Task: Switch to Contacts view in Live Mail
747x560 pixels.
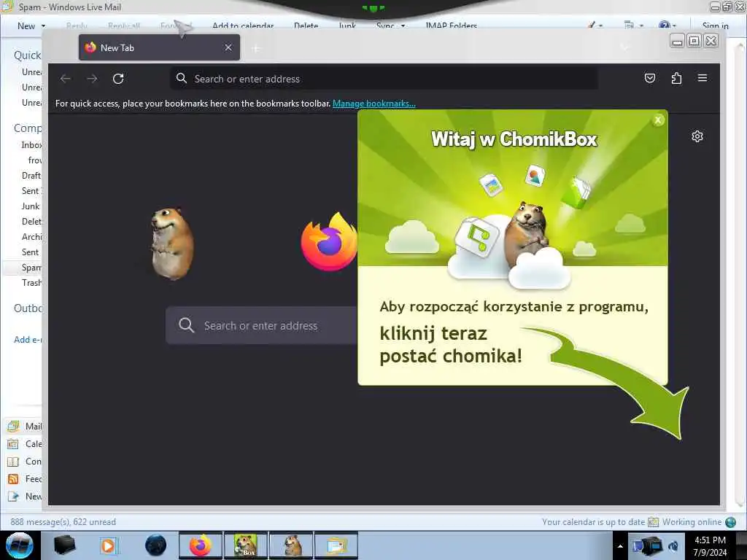Action: (x=25, y=462)
